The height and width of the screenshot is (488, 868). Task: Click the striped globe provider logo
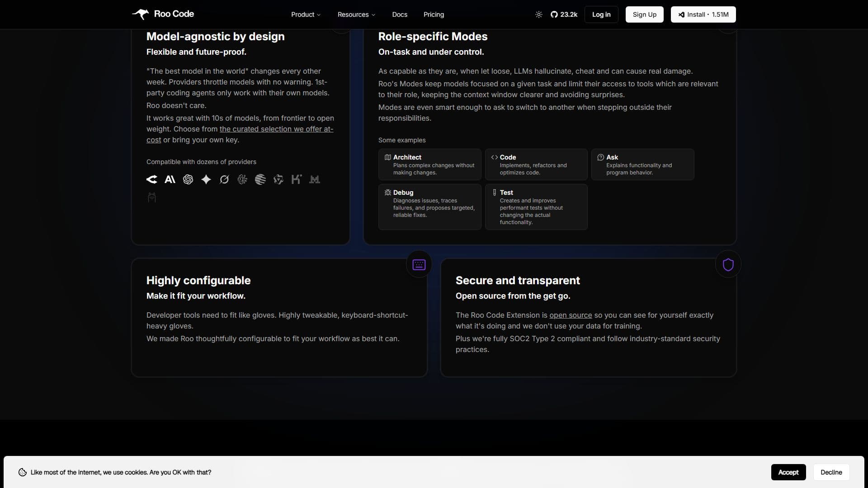click(260, 179)
